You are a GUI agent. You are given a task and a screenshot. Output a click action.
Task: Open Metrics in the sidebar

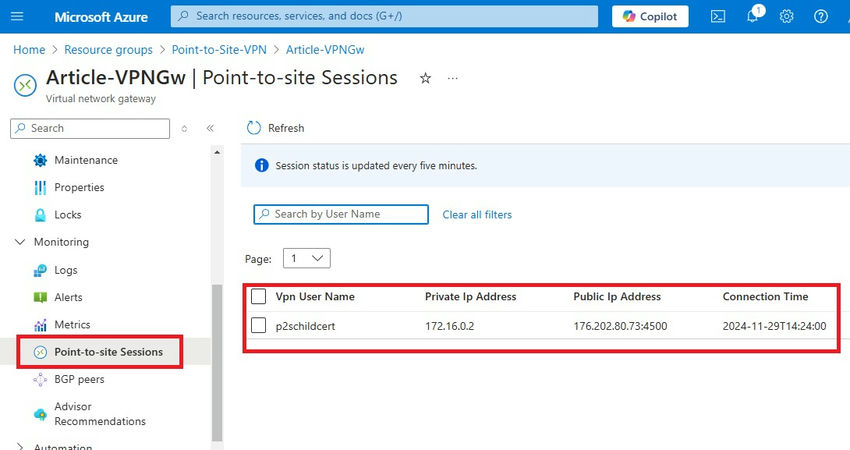(72, 325)
